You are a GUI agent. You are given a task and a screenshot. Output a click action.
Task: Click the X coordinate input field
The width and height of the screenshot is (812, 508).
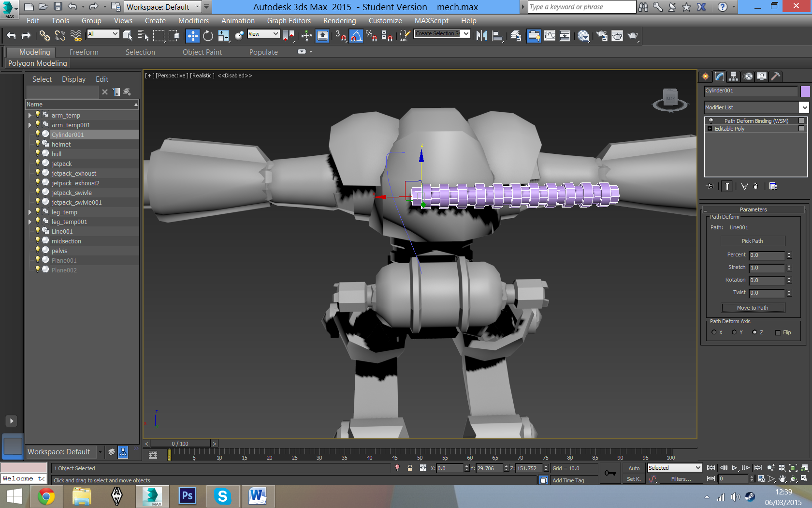[x=451, y=468]
